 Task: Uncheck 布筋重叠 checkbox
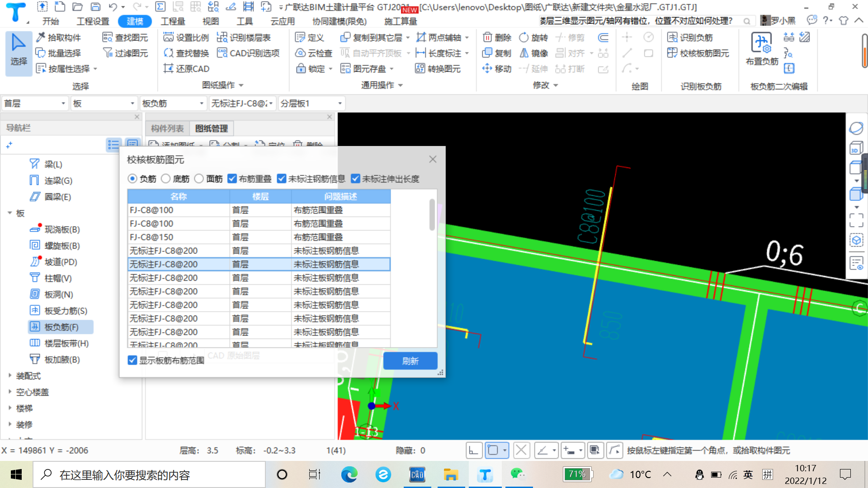(x=232, y=179)
